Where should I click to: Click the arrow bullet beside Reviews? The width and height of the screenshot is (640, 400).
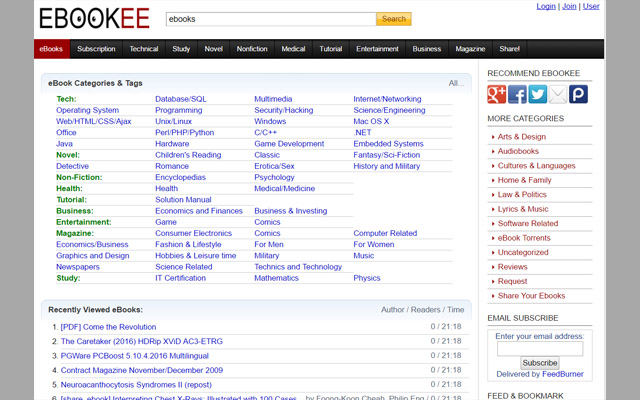491,267
